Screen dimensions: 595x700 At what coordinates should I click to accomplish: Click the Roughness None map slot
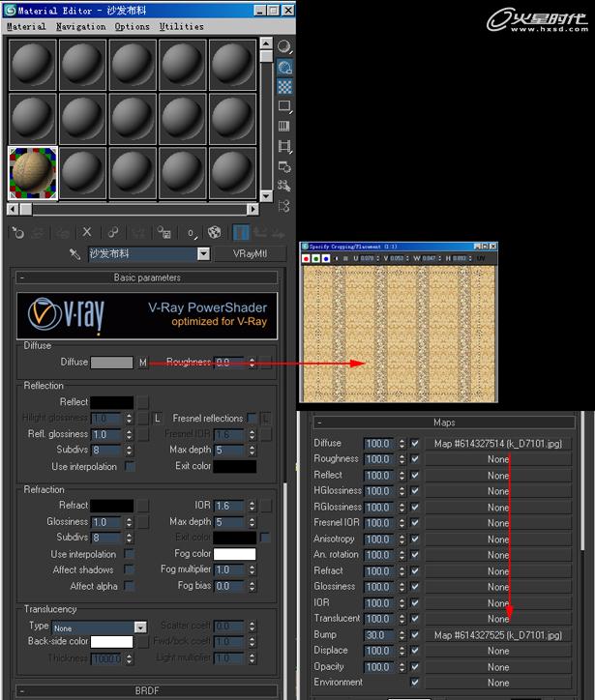click(x=498, y=459)
